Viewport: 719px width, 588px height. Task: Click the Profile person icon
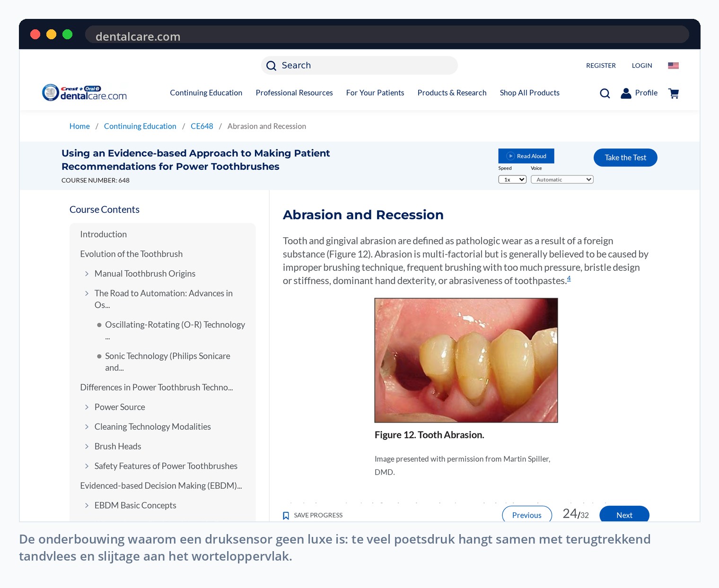(626, 93)
